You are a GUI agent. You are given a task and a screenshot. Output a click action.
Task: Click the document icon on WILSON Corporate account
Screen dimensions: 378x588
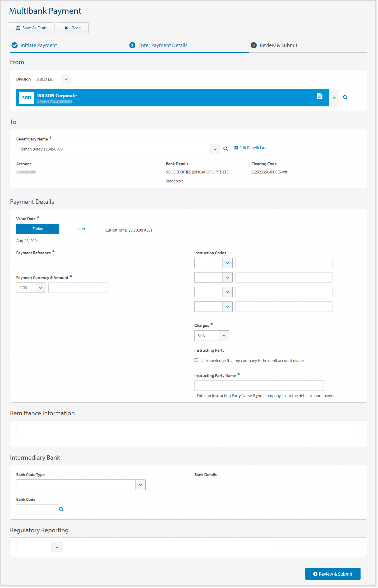(320, 96)
